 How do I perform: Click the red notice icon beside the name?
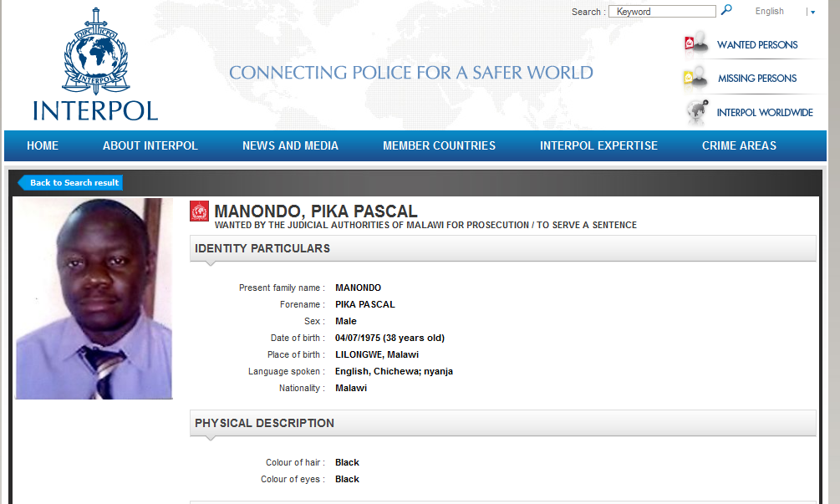tap(199, 211)
